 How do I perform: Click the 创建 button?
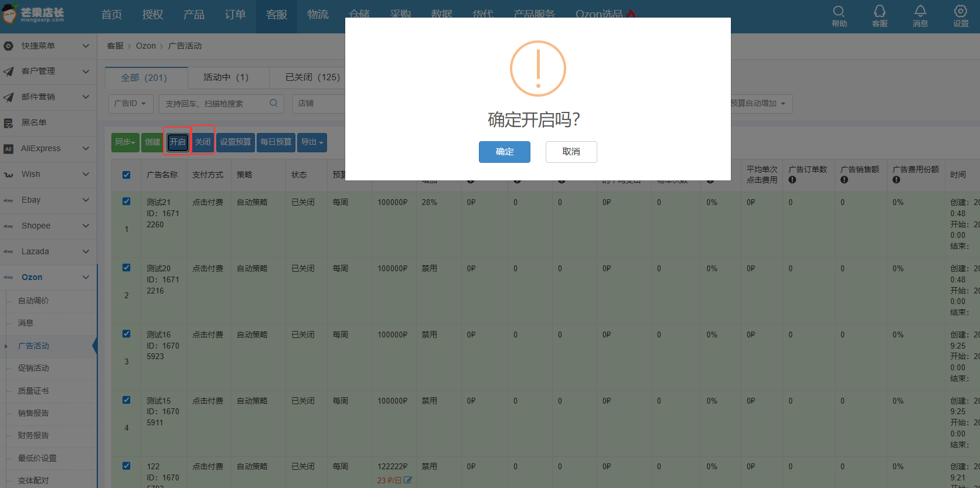click(x=152, y=142)
